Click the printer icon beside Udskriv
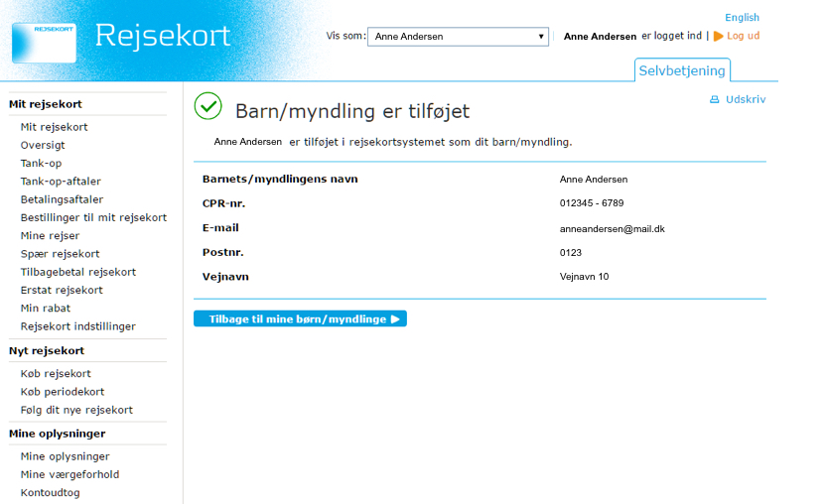The height and width of the screenshot is (504, 826). [x=714, y=100]
